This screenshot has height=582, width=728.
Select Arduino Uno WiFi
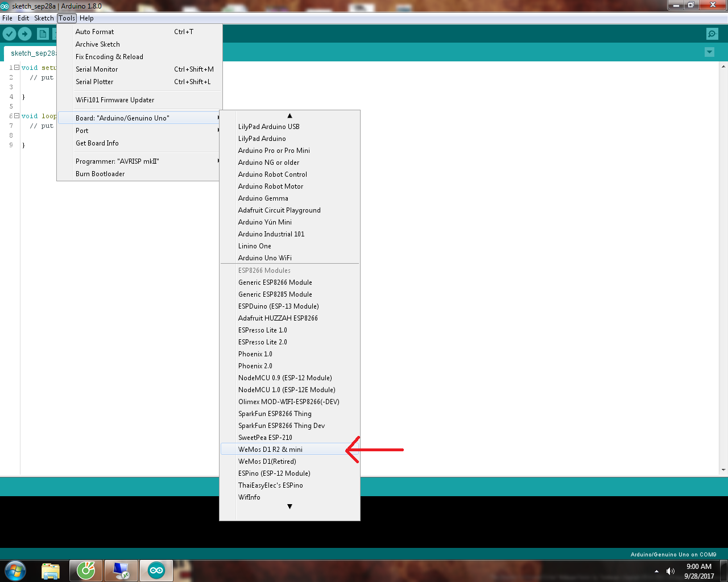click(x=289, y=258)
